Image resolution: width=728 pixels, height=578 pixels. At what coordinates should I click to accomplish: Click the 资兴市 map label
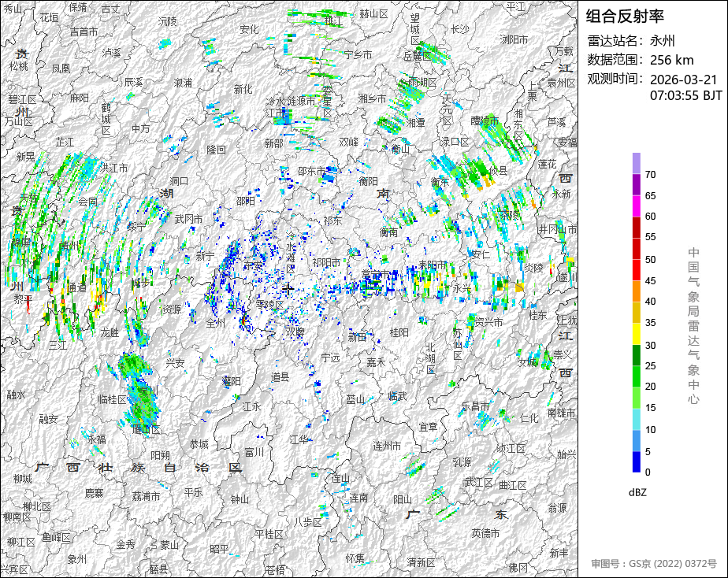coord(489,322)
